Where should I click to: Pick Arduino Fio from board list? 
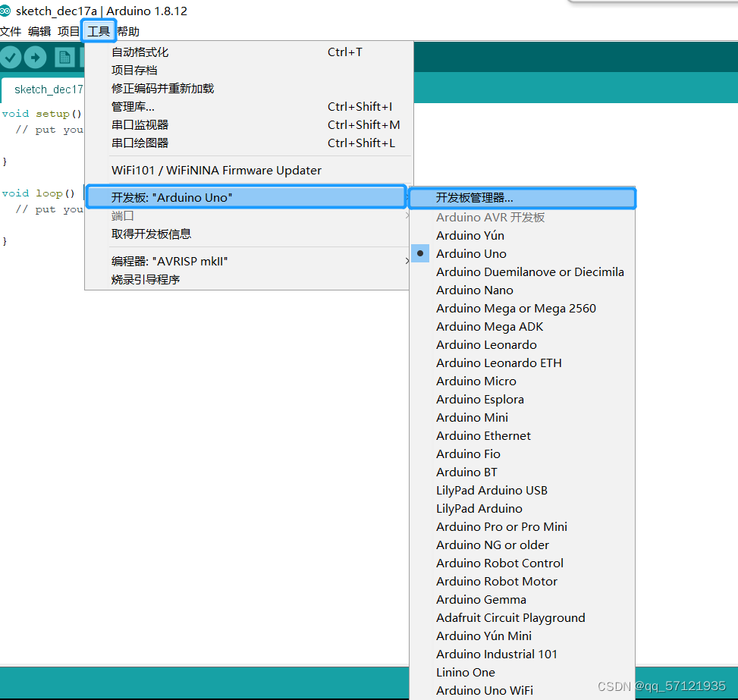(x=523, y=454)
